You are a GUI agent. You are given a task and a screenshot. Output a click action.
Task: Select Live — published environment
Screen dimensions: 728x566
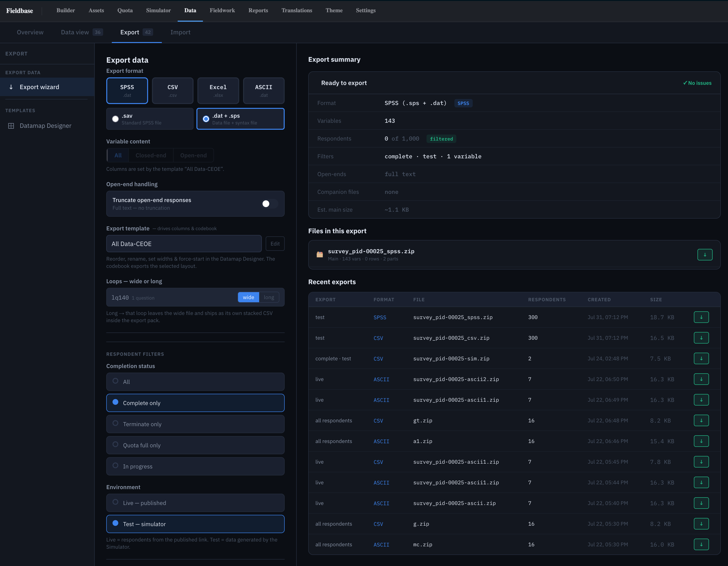(x=195, y=503)
